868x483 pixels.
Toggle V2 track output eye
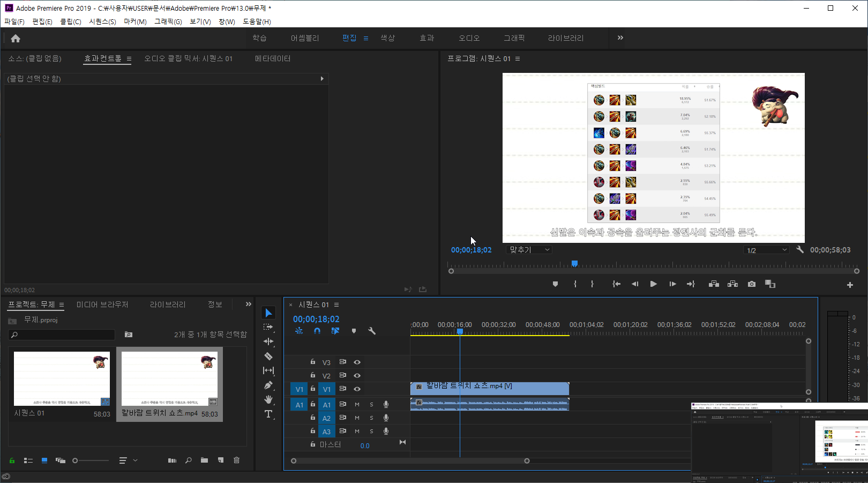[x=357, y=376]
